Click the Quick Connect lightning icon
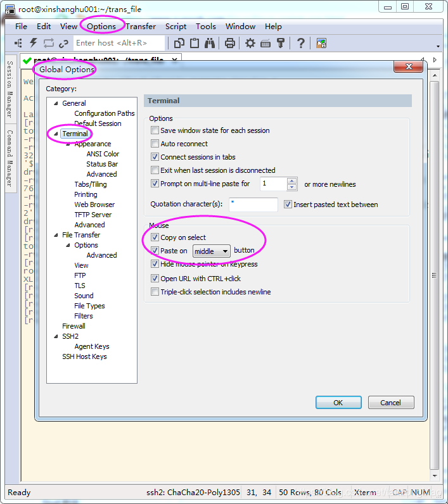Screen dimensions: 448x504 [33, 43]
